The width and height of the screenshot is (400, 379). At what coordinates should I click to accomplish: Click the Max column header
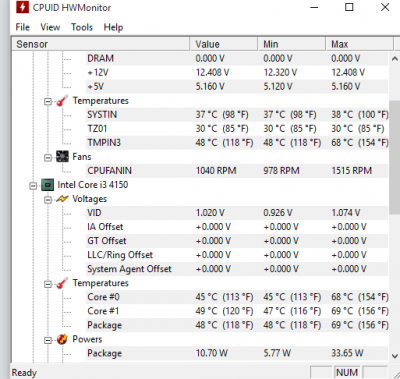(359, 44)
